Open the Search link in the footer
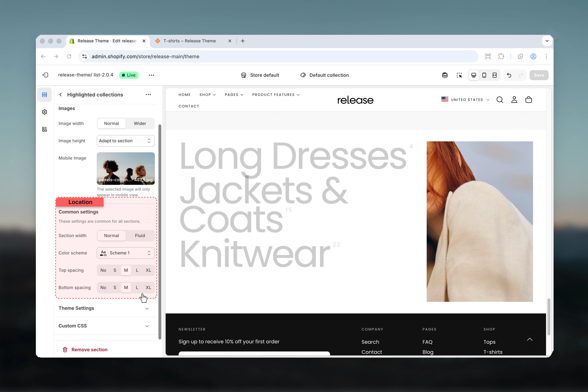The image size is (588, 392). pos(370,342)
